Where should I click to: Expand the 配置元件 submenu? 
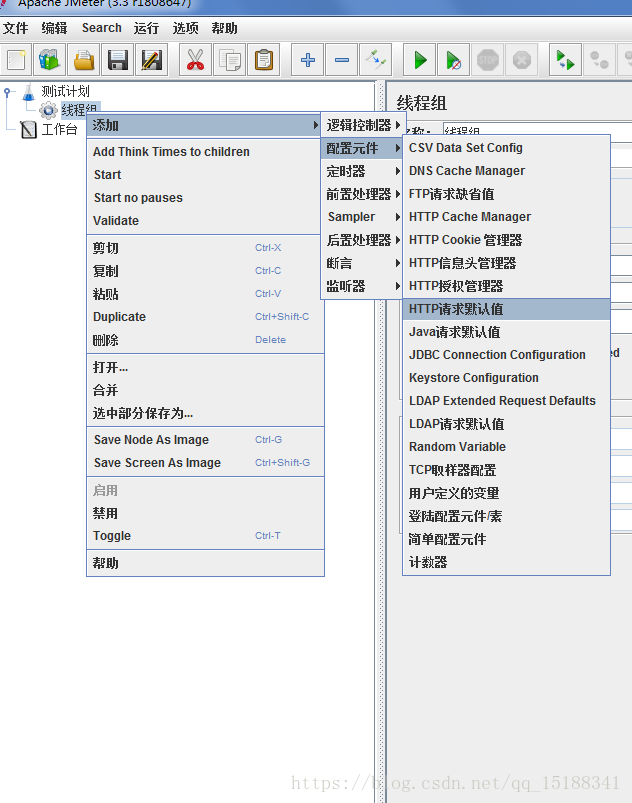point(363,149)
